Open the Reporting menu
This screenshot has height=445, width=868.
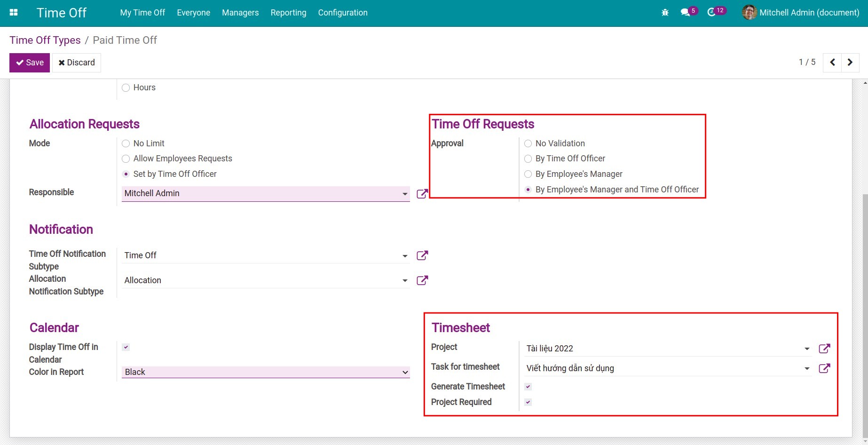pyautogui.click(x=288, y=13)
